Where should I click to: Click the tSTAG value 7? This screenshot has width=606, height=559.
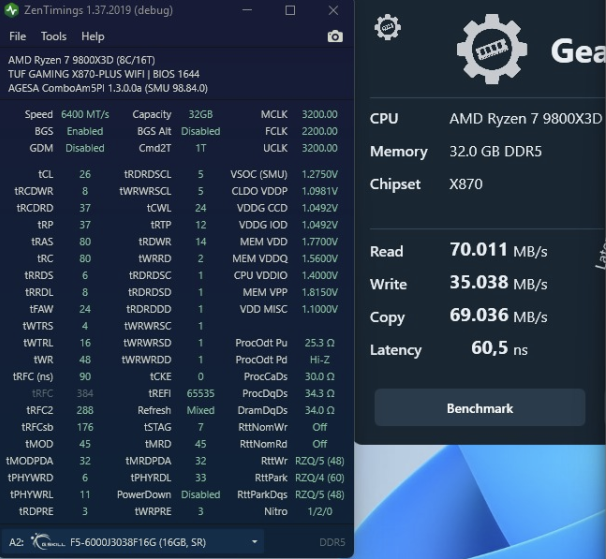pyautogui.click(x=201, y=427)
